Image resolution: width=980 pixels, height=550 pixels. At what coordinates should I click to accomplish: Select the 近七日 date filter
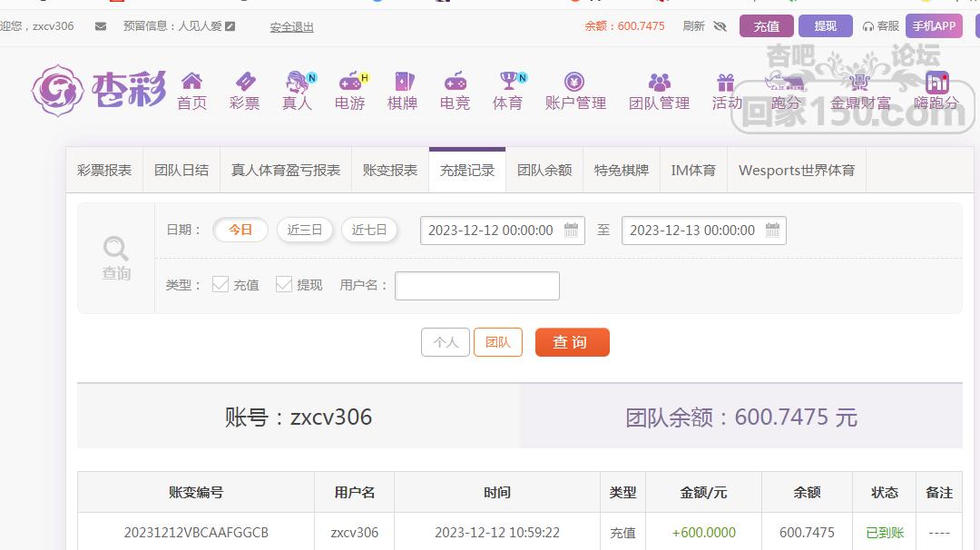[368, 230]
